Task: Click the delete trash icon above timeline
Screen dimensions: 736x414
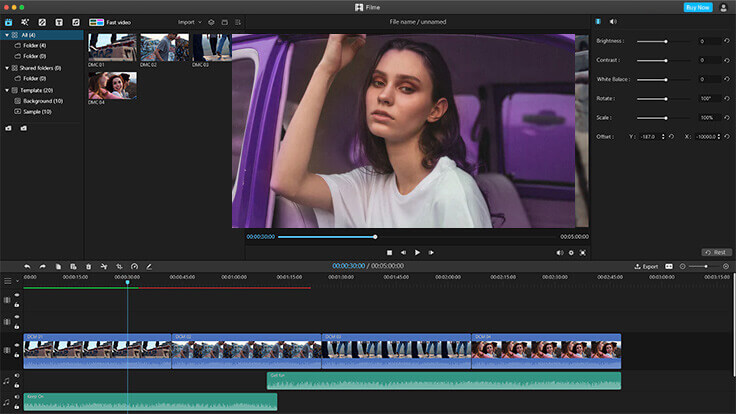Action: point(88,266)
